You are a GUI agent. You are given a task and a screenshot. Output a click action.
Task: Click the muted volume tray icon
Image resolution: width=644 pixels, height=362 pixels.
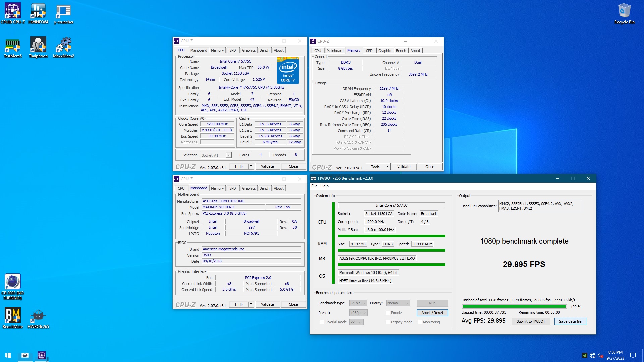pos(601,355)
